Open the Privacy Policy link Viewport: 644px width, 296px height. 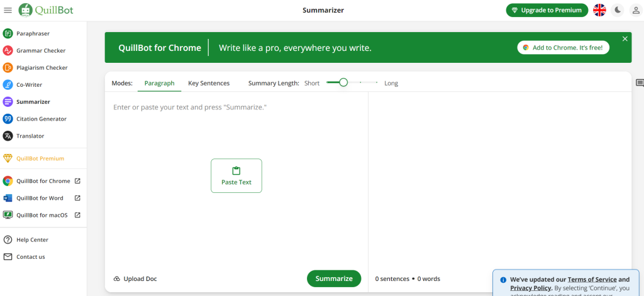530,288
